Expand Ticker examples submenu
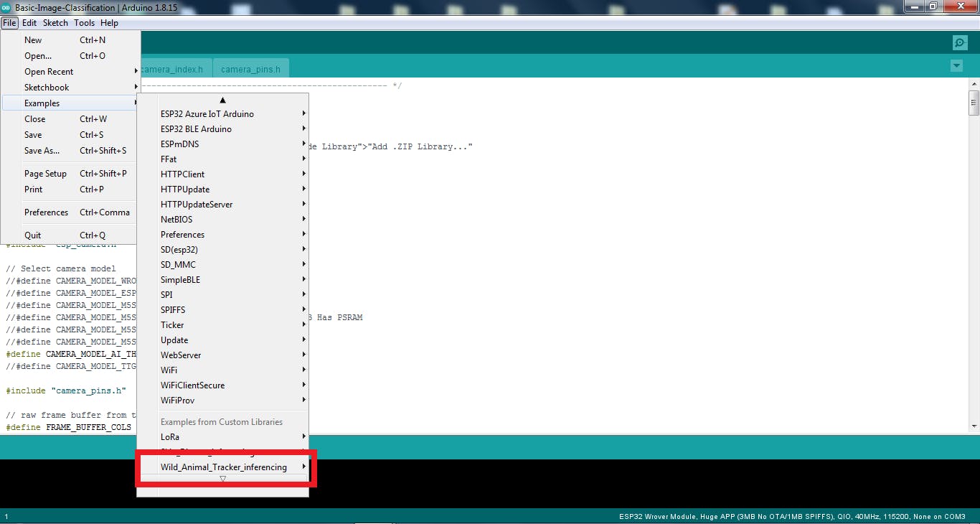Image resolution: width=980 pixels, height=524 pixels. pyautogui.click(x=222, y=325)
